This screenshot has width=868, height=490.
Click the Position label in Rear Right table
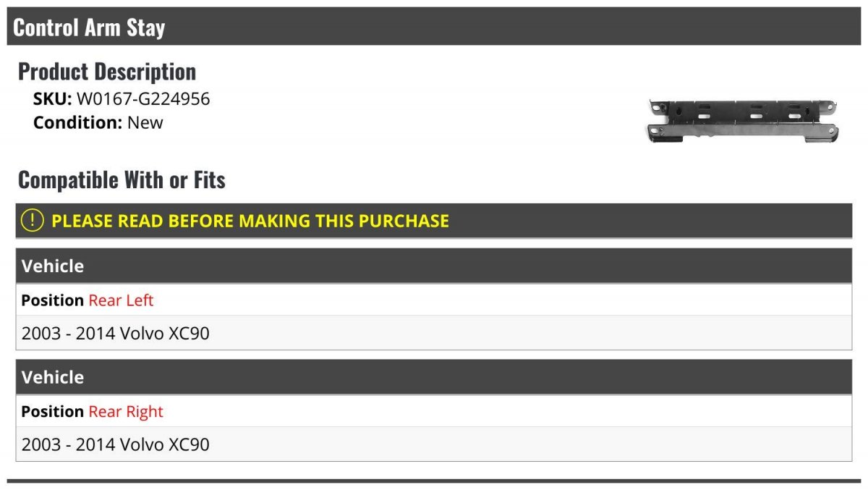coord(53,411)
